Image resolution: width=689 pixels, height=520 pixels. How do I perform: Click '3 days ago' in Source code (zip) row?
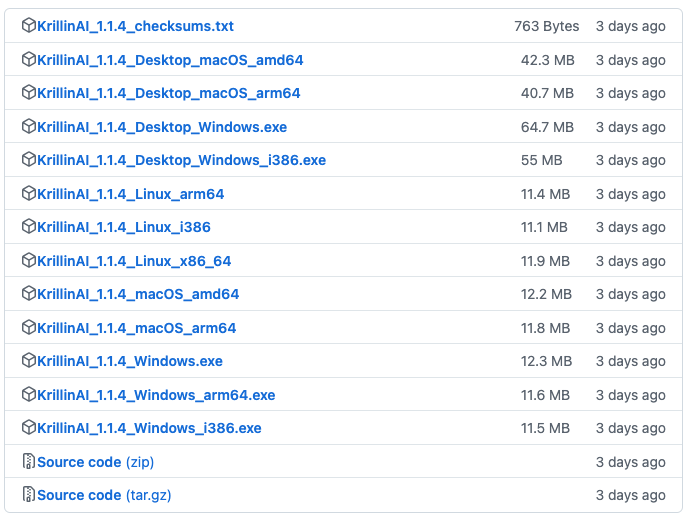click(x=631, y=462)
